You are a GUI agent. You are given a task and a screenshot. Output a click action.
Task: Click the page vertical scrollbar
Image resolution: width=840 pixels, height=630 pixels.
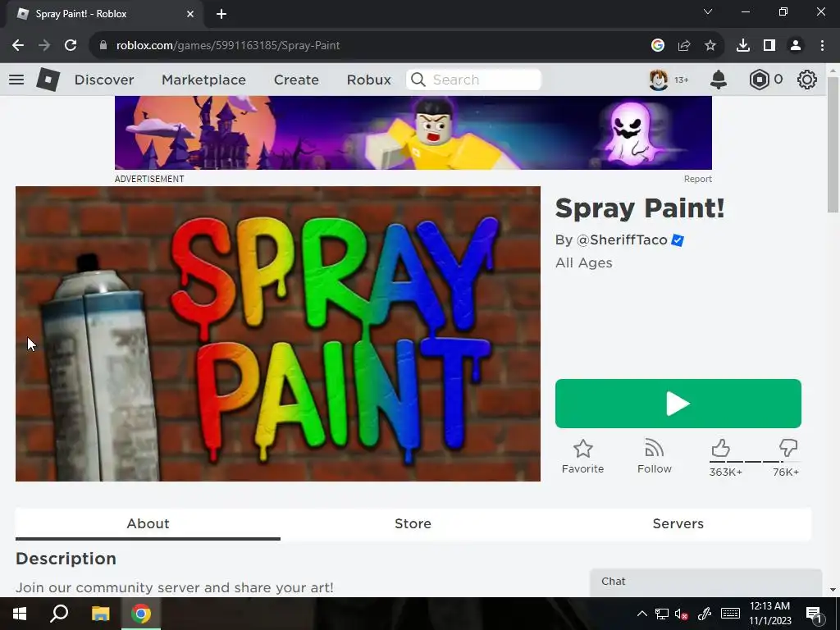click(833, 144)
